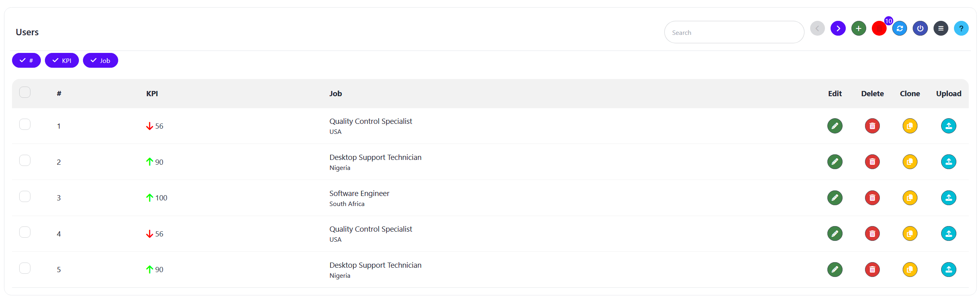Viewport: 980px width, 299px height.
Task: Sort by the Job column header
Action: tap(335, 93)
